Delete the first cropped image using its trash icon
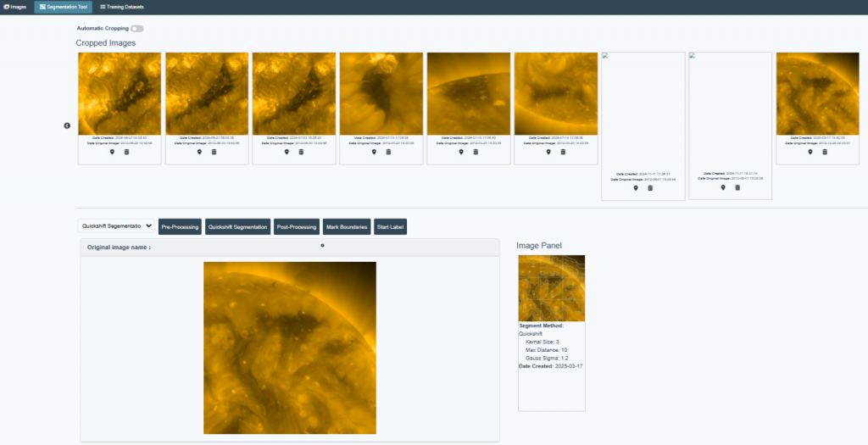 (x=126, y=153)
